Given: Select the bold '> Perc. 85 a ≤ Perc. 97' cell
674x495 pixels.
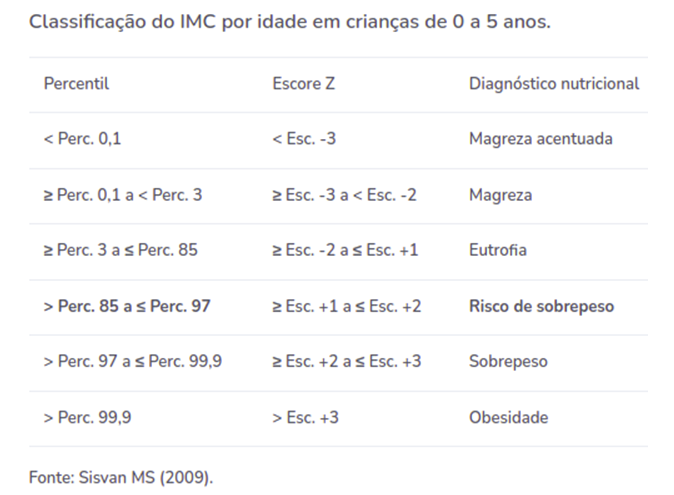Looking at the screenshot, I should 127,306.
